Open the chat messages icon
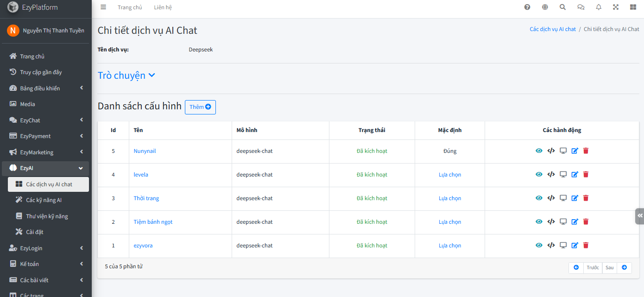Image resolution: width=644 pixels, height=297 pixels. (x=581, y=7)
